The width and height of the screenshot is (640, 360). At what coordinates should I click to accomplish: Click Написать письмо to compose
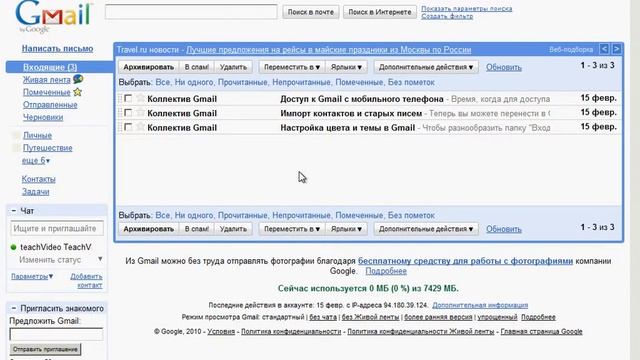click(x=57, y=48)
